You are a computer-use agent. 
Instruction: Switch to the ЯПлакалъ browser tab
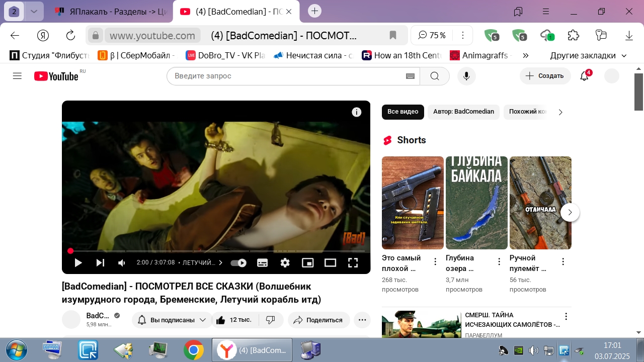111,11
